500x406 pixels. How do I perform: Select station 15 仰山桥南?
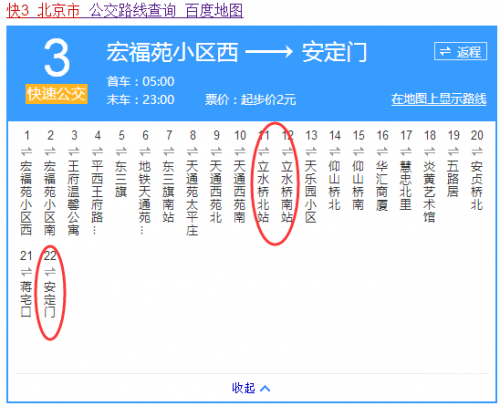pos(359,185)
